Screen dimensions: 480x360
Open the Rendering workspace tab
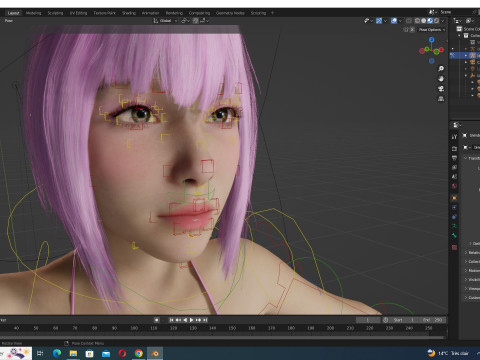pyautogui.click(x=174, y=13)
